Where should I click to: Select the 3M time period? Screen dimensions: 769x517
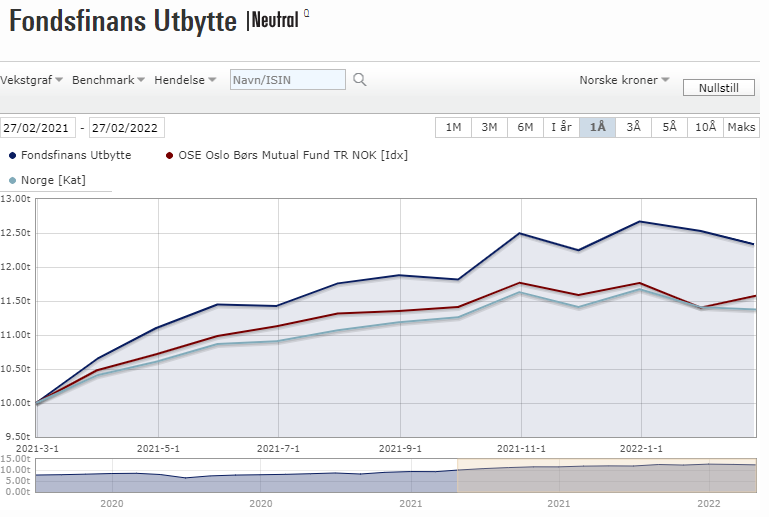coord(489,128)
